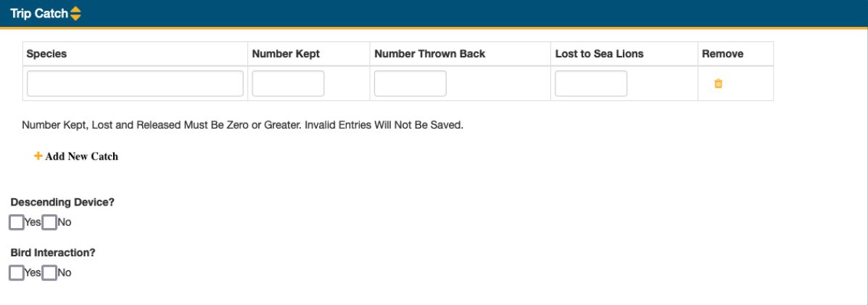Check No for Descending Device
Image resolution: width=868 pixels, height=305 pixels.
click(x=50, y=222)
